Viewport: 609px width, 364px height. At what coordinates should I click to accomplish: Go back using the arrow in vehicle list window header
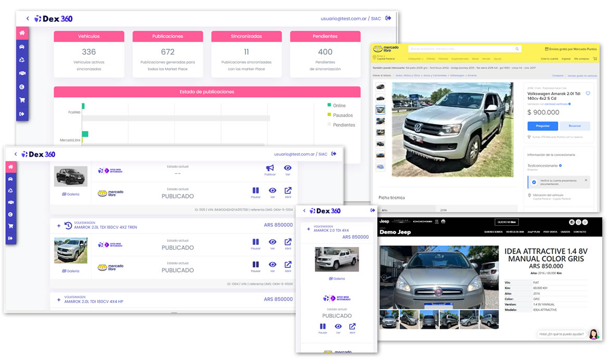16,154
